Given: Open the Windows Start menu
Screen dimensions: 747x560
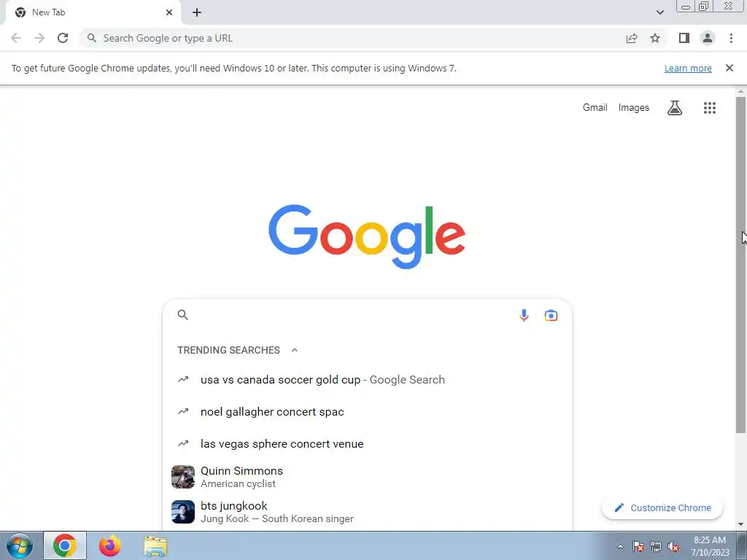Looking at the screenshot, I should [x=20, y=545].
